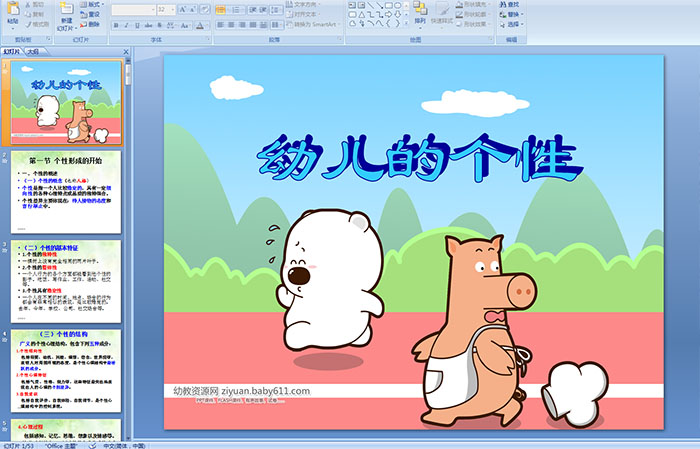Click the Format Painter brush
The width and height of the screenshot is (700, 449).
[37, 24]
